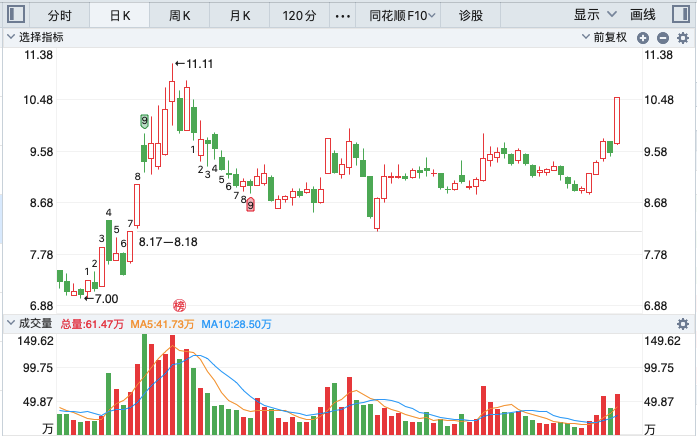Expand the 显示 dropdown
Viewport: 697px width, 436px height.
coord(595,15)
